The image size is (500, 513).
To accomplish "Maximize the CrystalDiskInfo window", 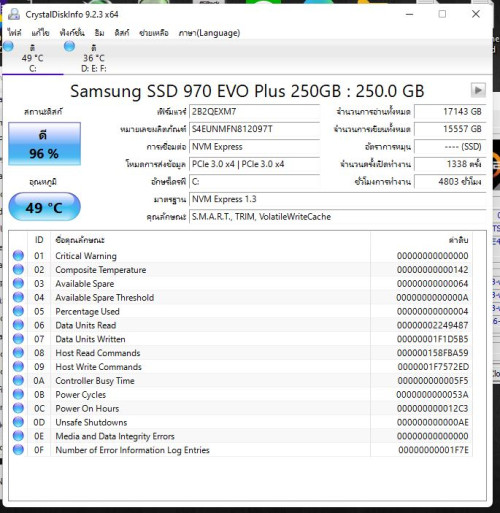I will [x=442, y=14].
